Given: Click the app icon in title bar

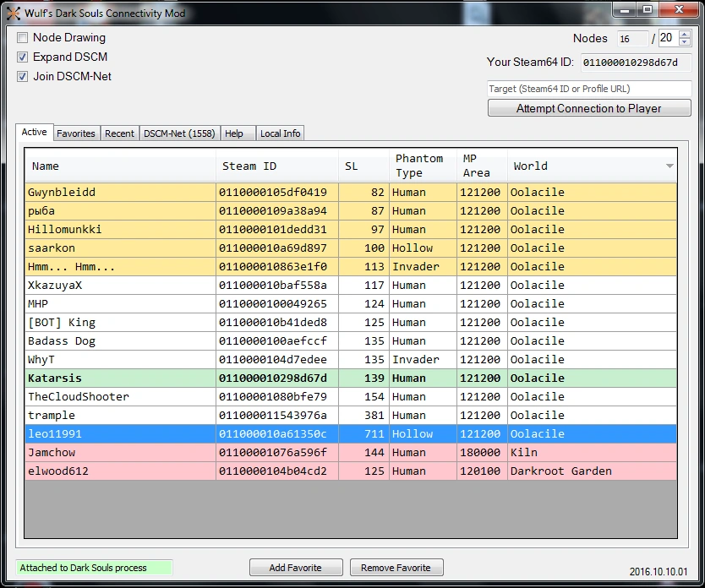Looking at the screenshot, I should [x=14, y=13].
